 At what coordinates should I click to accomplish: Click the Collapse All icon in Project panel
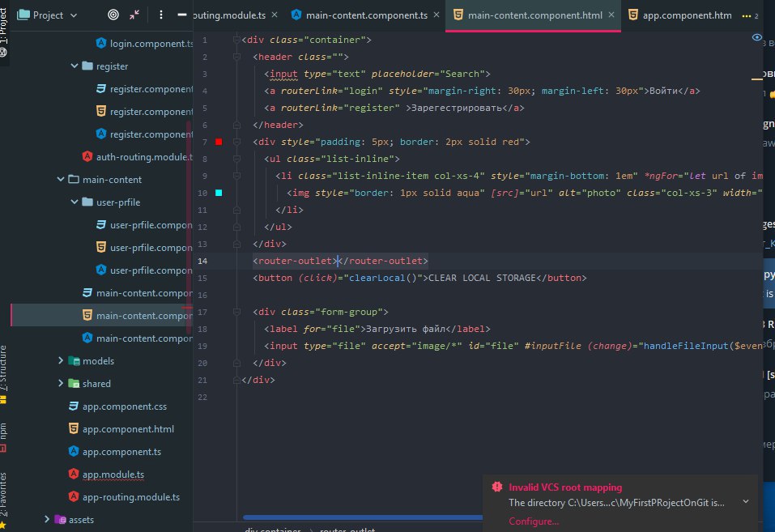click(134, 15)
